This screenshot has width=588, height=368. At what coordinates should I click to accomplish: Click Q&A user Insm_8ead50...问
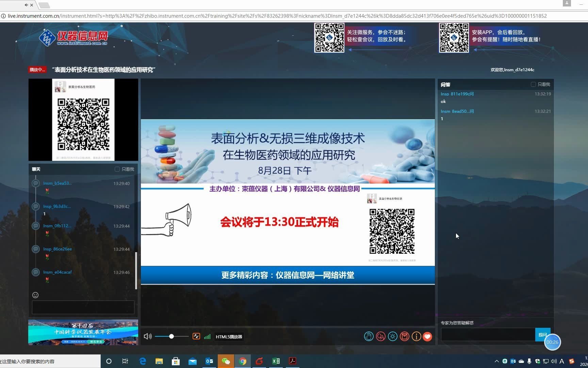click(x=457, y=111)
